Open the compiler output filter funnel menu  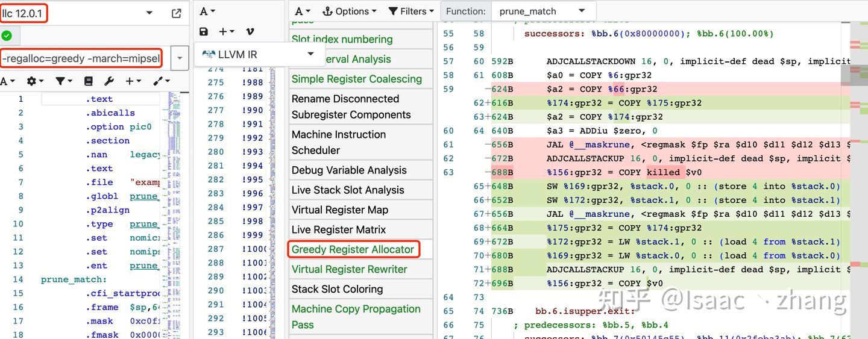[x=63, y=81]
